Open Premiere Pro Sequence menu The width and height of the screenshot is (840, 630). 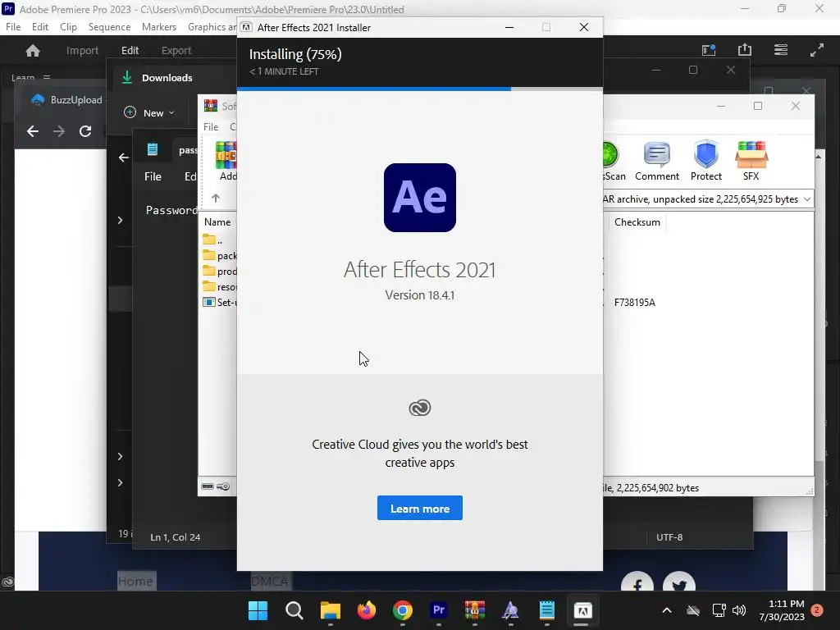pyautogui.click(x=109, y=27)
